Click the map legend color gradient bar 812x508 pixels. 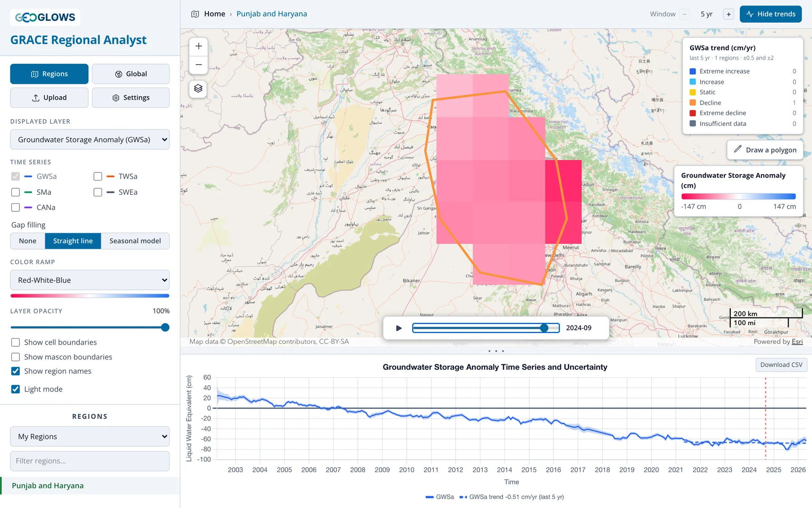click(738, 196)
